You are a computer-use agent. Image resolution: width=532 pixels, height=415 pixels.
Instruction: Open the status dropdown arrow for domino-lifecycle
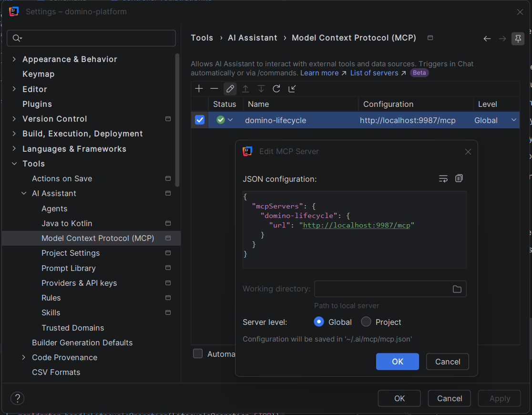point(230,120)
